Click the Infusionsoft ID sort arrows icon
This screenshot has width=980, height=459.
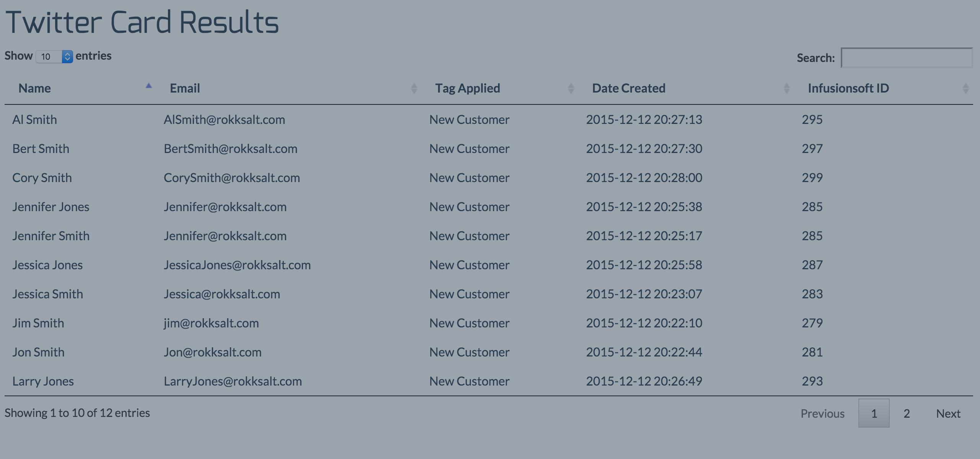965,88
